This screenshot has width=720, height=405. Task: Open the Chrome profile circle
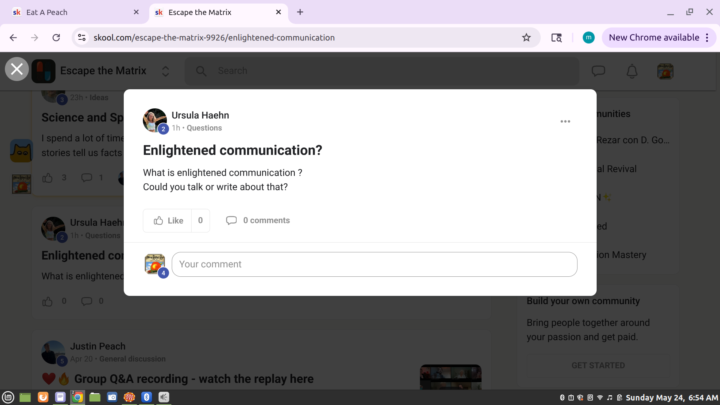(589, 38)
